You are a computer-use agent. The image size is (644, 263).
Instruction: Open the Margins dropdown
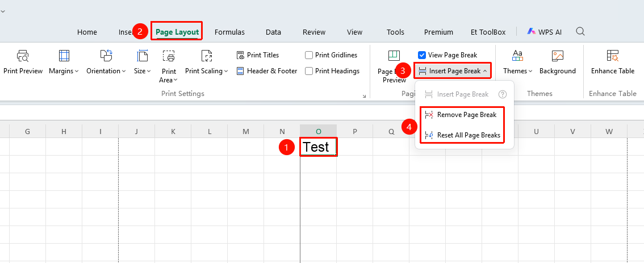point(64,62)
